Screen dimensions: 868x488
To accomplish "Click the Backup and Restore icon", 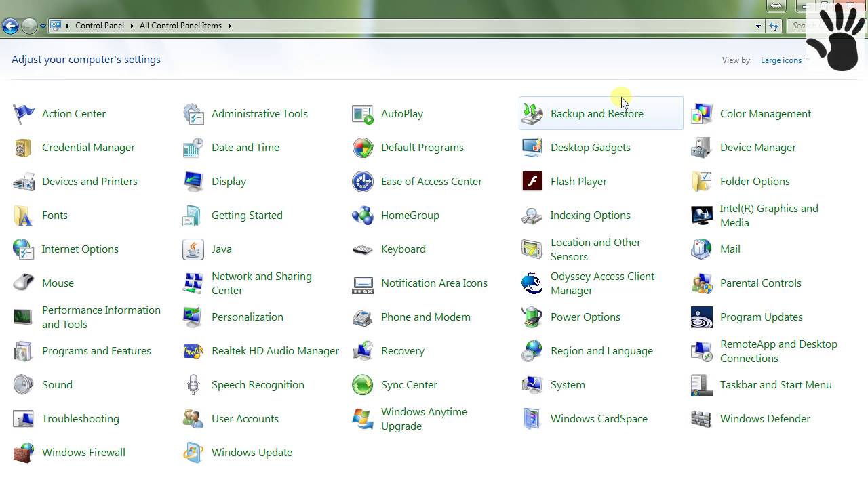I will tap(532, 114).
